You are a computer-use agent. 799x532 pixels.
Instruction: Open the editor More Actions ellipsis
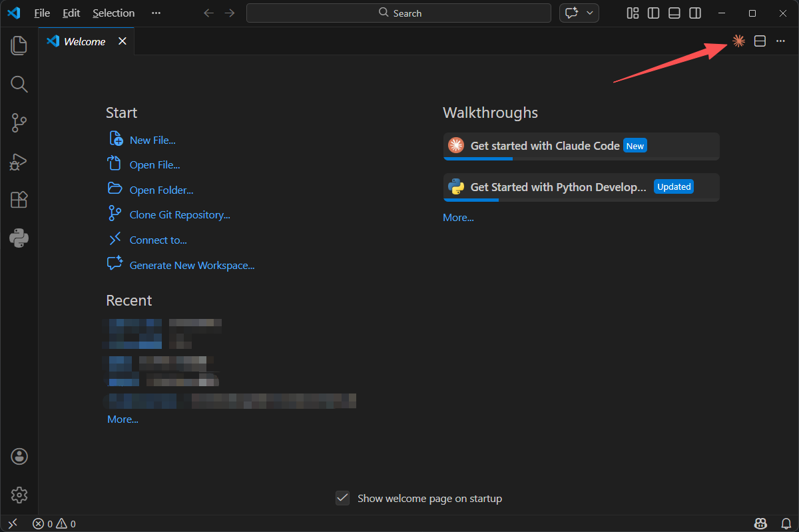coord(781,41)
